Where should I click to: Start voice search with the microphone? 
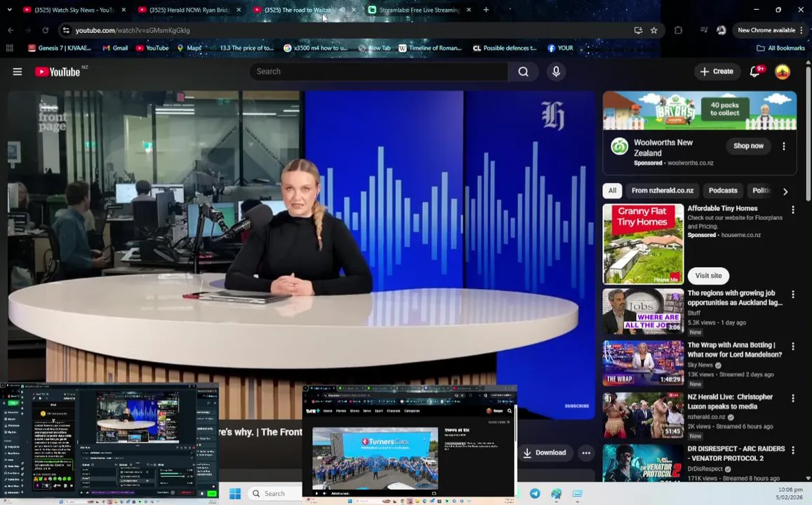pos(556,72)
